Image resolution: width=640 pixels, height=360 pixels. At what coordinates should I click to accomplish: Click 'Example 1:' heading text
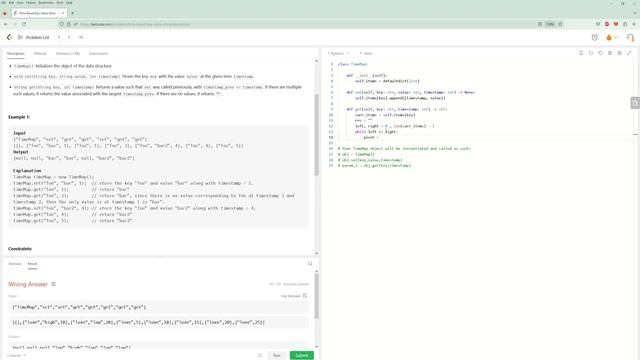tap(19, 117)
